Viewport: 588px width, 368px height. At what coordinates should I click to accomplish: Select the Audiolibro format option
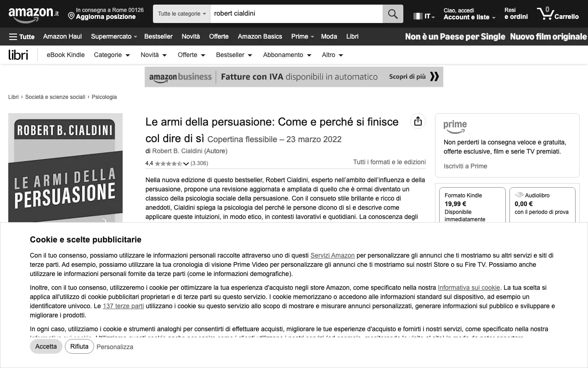coord(542,205)
